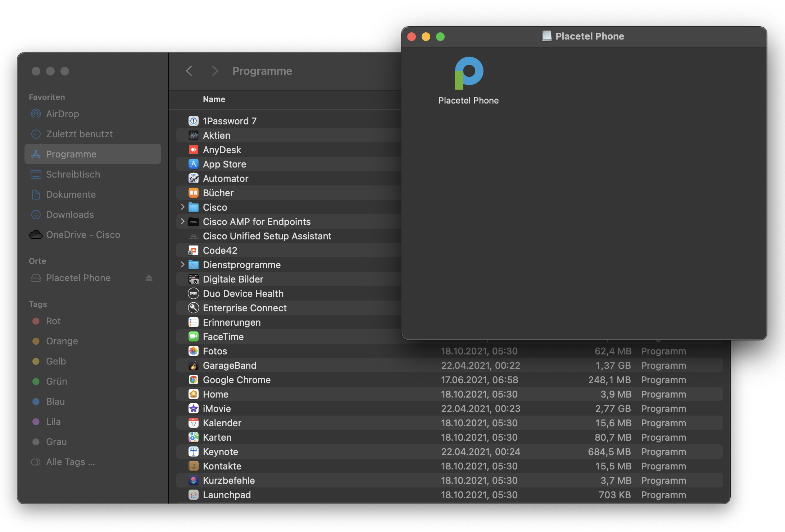Expand the Cisco AMP for Endpoints folder
The image size is (785, 532).
[182, 221]
